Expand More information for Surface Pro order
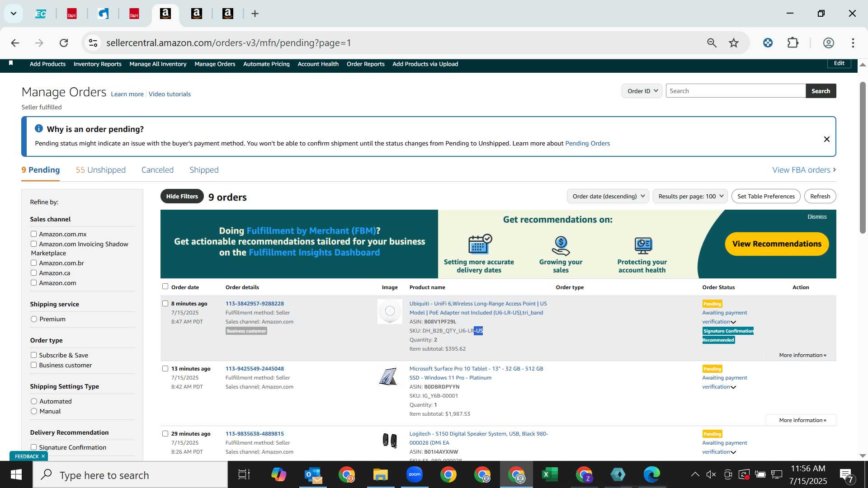 [803, 420]
